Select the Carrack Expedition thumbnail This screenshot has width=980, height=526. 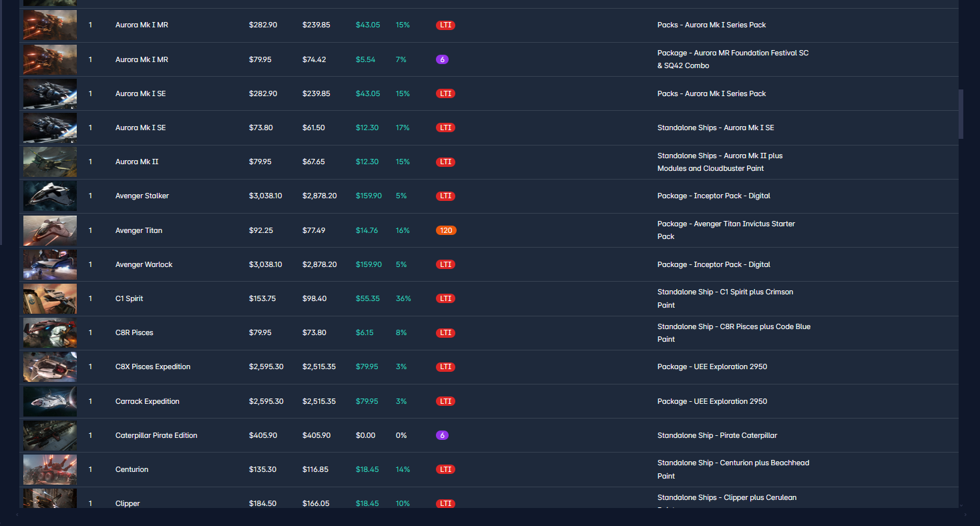point(50,401)
